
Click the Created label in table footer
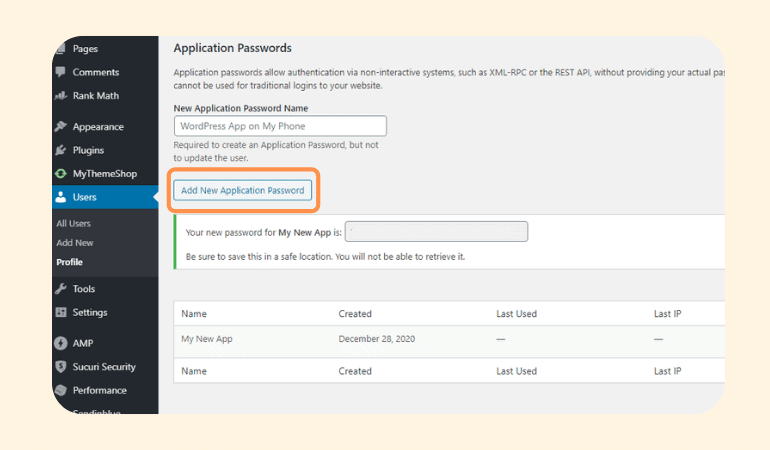pyautogui.click(x=355, y=371)
